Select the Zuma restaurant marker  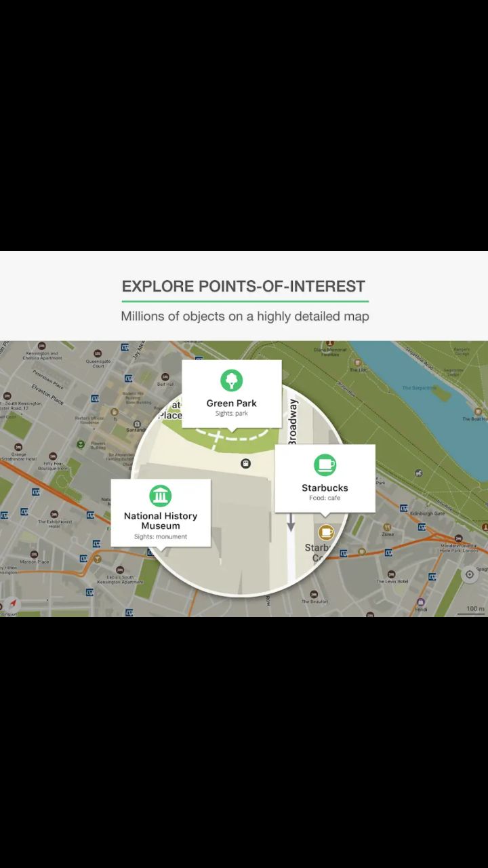point(387,526)
